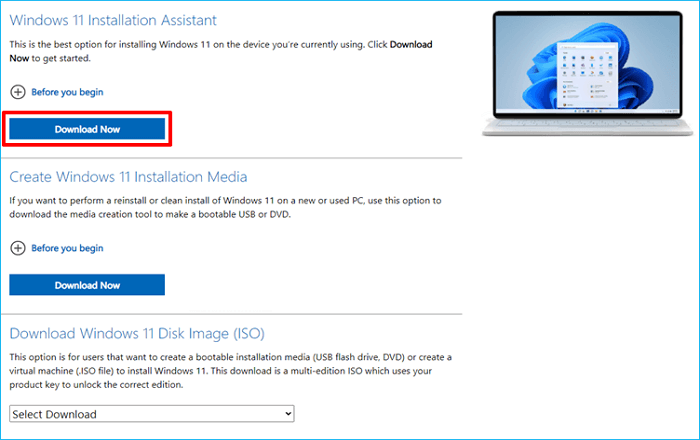Expand the plus icon under Create Installation Media
The image size is (700, 440).
click(x=18, y=248)
